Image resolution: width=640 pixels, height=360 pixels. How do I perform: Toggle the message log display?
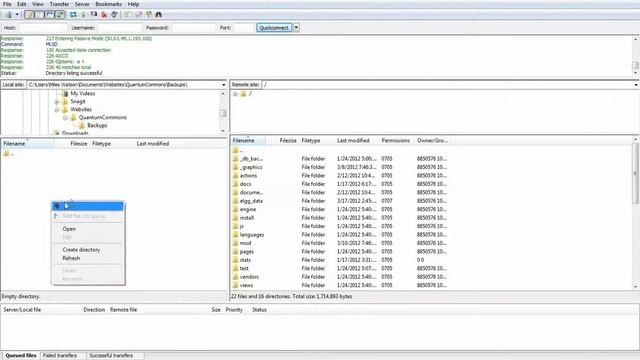(x=29, y=15)
